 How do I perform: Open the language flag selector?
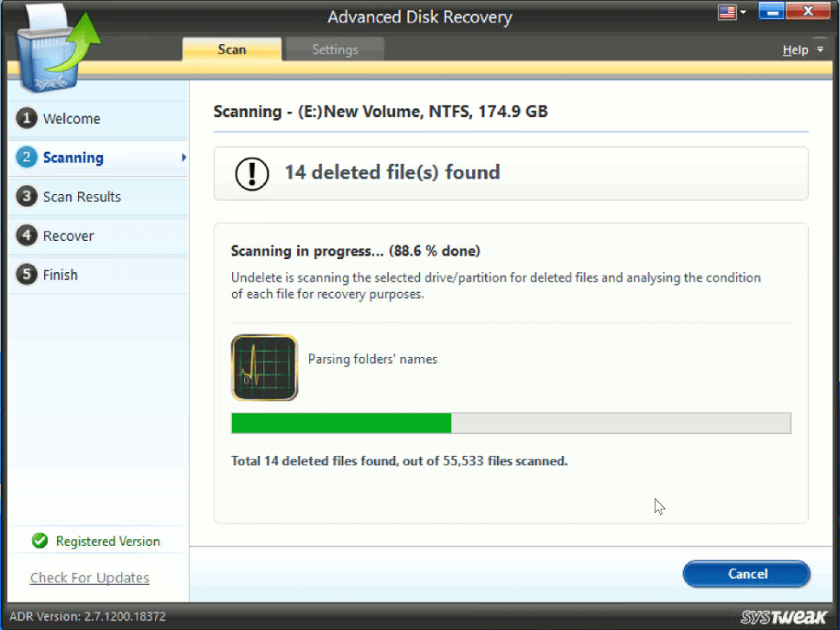pos(727,11)
